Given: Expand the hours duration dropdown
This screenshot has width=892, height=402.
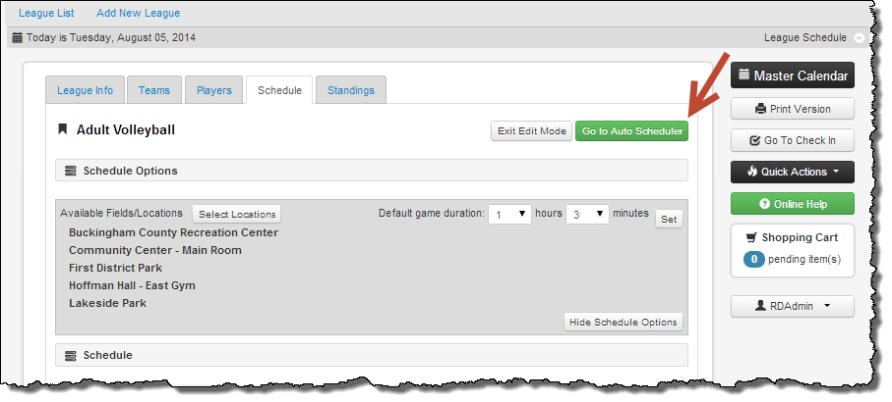Looking at the screenshot, I should click(510, 214).
